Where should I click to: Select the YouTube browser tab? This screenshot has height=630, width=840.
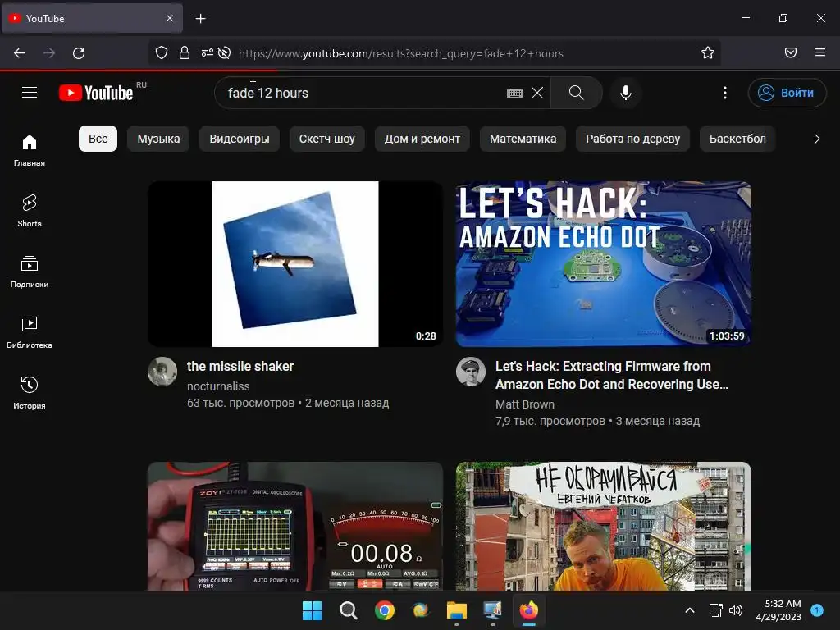click(92, 18)
